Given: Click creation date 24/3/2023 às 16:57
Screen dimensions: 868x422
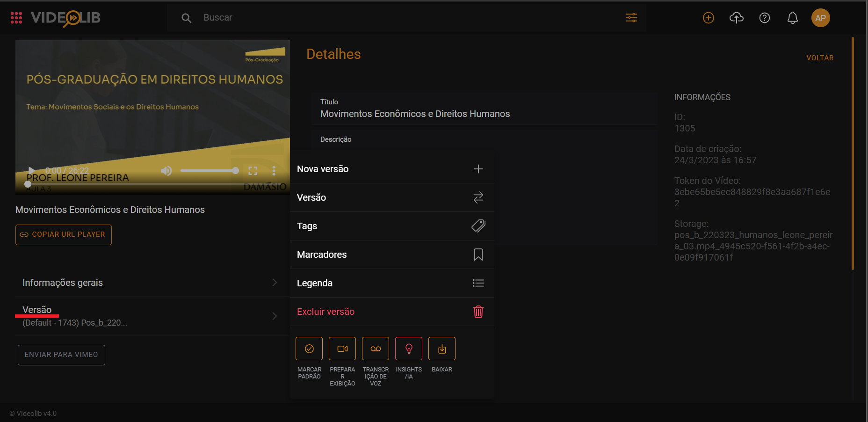Looking at the screenshot, I should click(x=715, y=160).
